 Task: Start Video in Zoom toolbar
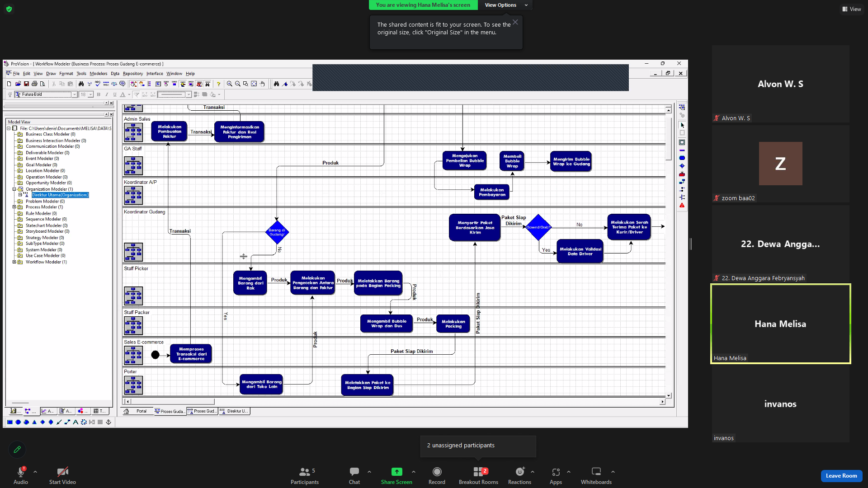click(62, 476)
